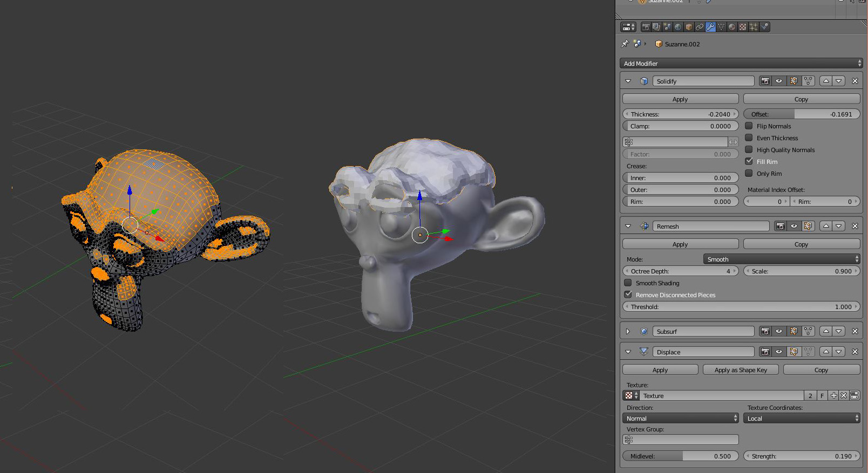The height and width of the screenshot is (473, 868).
Task: Open the Remesh Mode dropdown showing Smooth
Action: (x=782, y=259)
